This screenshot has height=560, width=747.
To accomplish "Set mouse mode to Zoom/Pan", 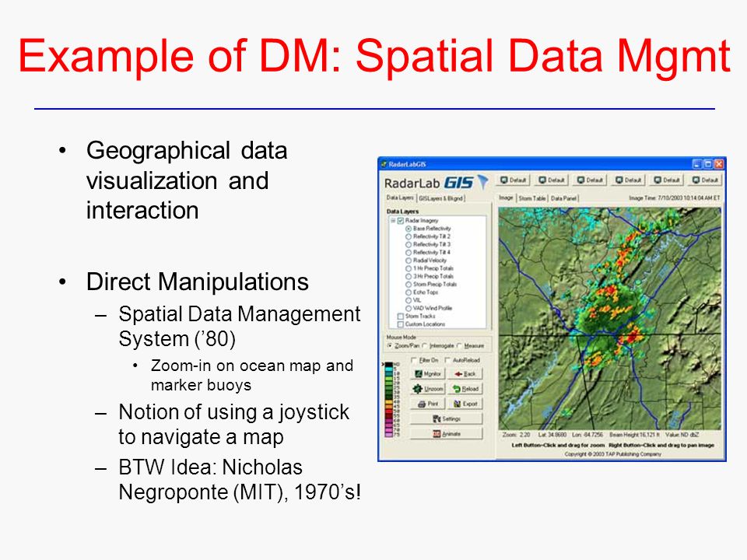I will point(390,345).
